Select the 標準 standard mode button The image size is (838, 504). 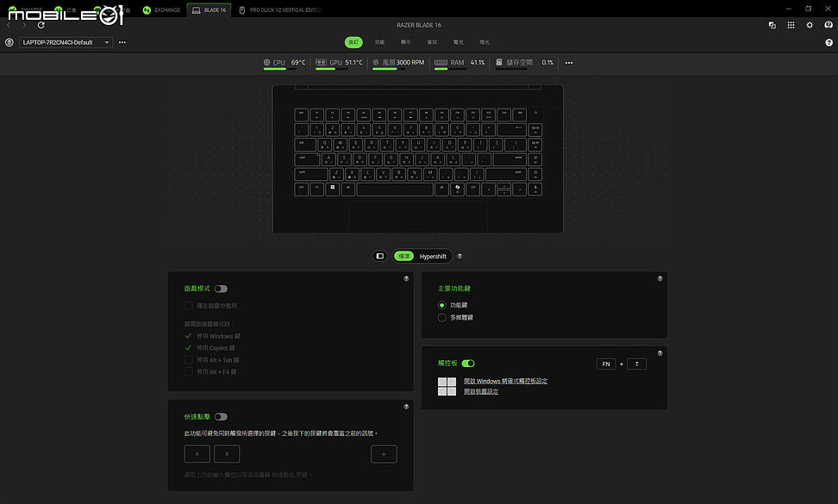404,256
